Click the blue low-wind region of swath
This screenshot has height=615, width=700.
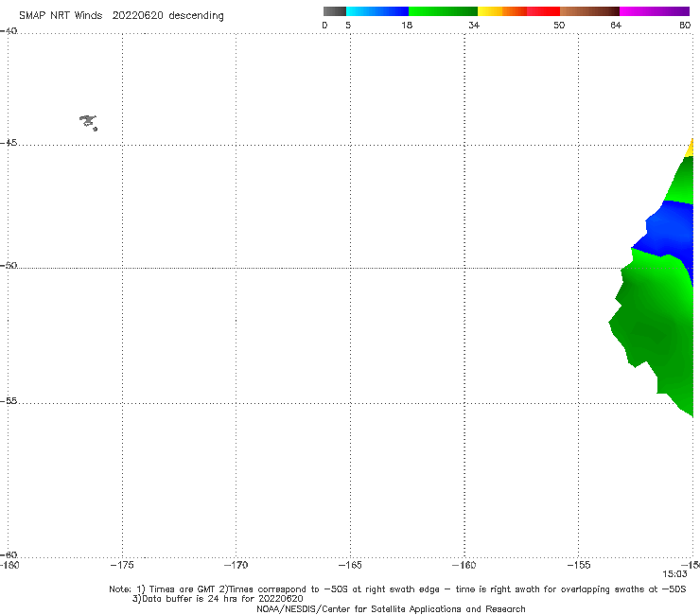click(670, 232)
